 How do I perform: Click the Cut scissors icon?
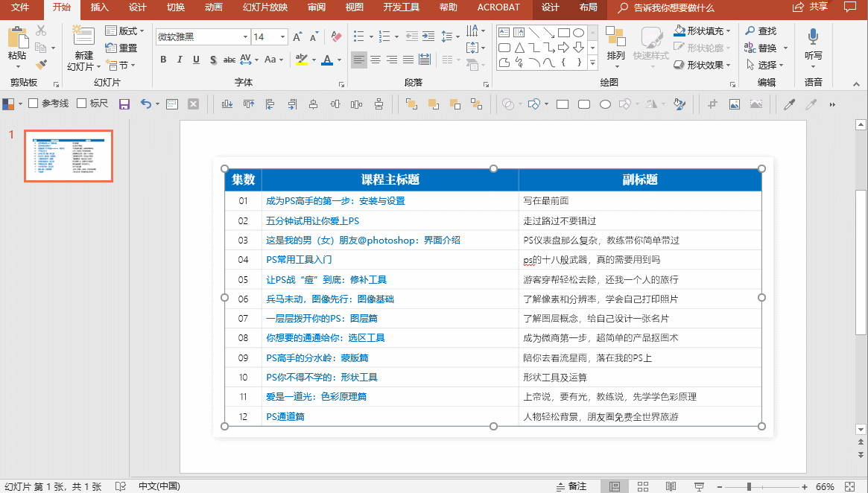41,31
